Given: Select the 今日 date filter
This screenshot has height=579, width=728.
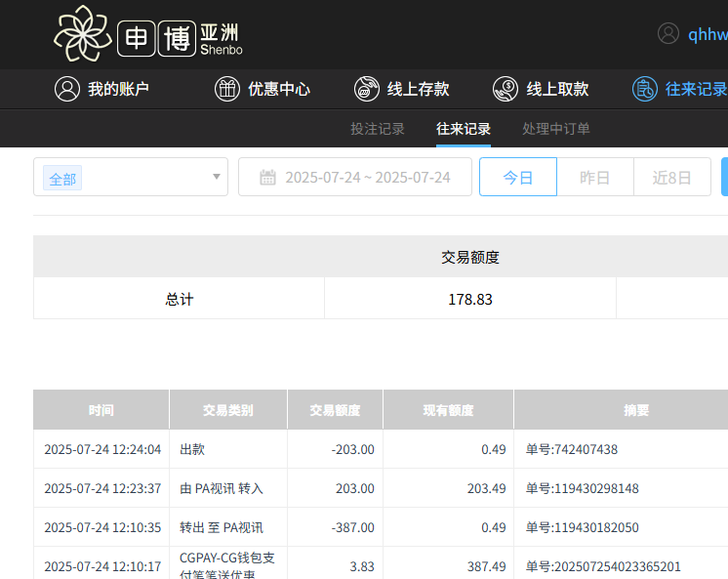Looking at the screenshot, I should click(x=518, y=178).
